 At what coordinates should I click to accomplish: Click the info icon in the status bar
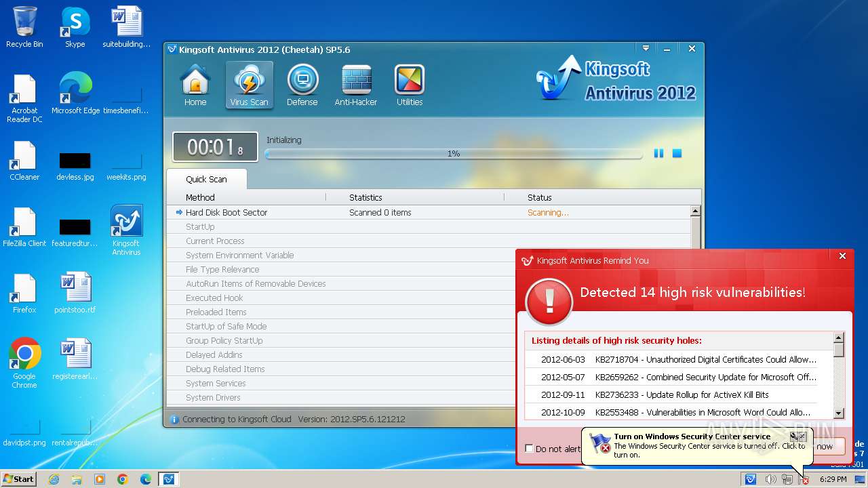tap(174, 419)
